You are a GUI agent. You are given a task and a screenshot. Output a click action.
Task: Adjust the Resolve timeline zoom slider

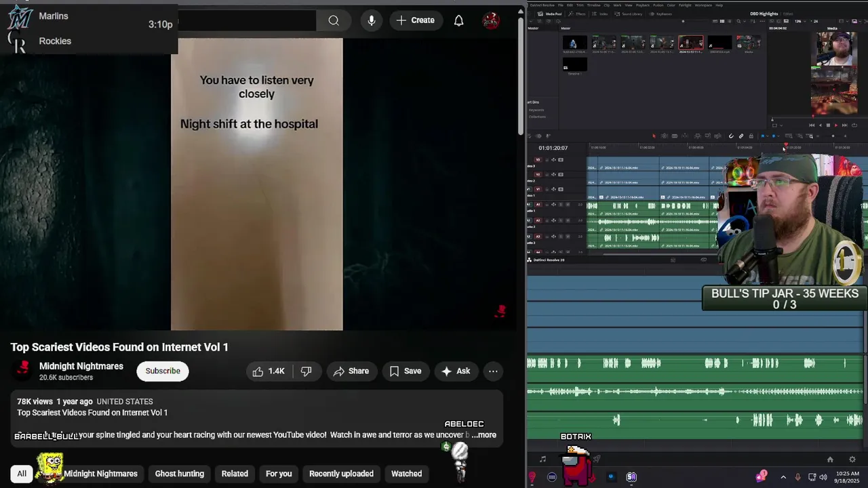833,136
